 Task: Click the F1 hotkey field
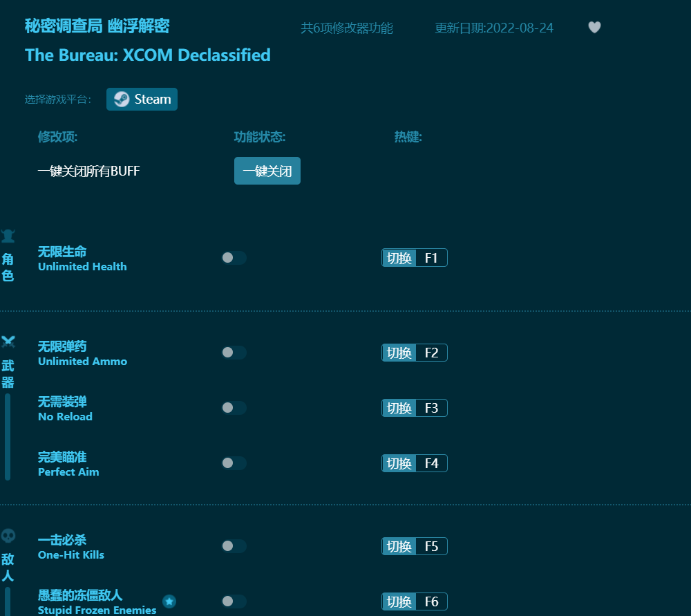431,258
